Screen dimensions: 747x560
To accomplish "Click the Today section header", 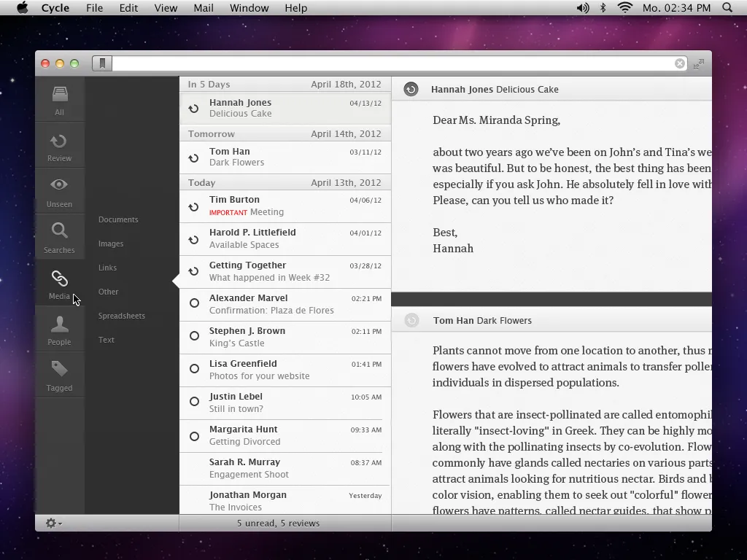I will coord(285,182).
